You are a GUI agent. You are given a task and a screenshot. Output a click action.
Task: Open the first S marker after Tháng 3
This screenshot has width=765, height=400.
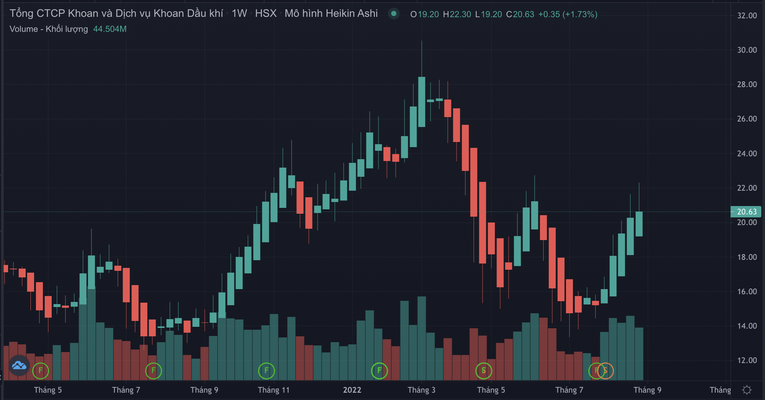coord(484,370)
